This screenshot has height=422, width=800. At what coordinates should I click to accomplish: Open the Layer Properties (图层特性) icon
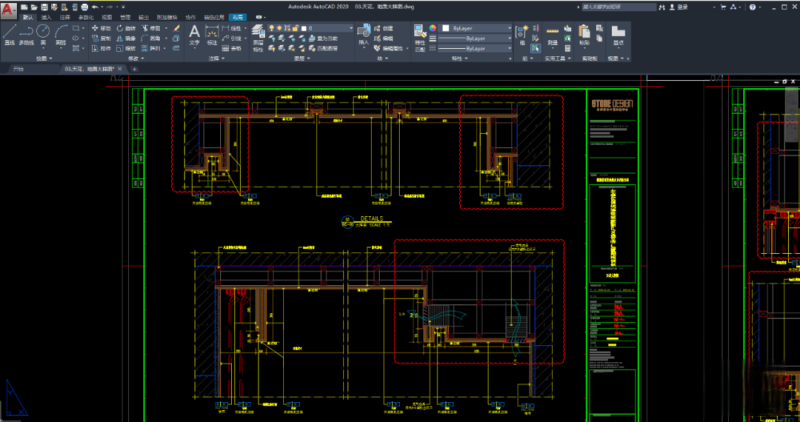[x=258, y=32]
